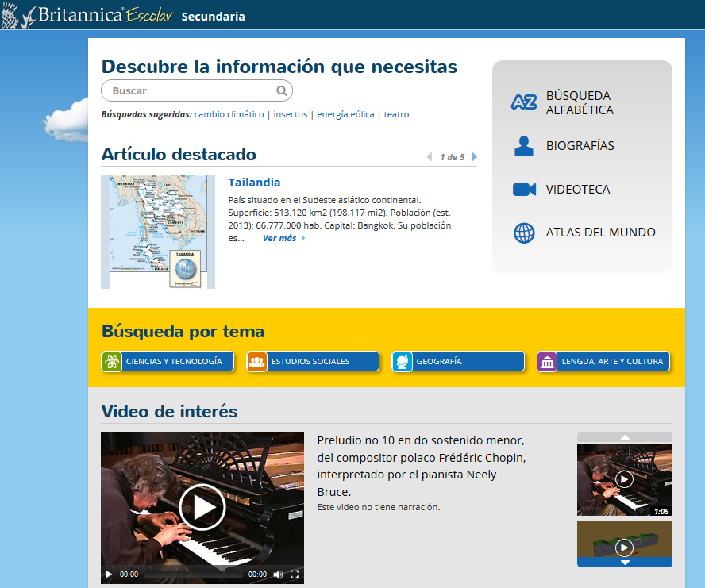Click the magnifying glass search icon

pos(282,90)
